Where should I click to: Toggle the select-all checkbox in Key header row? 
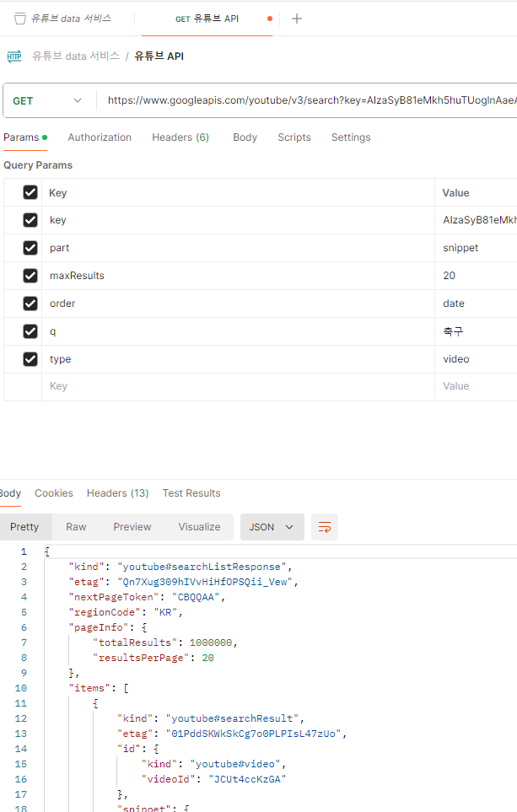tap(30, 192)
